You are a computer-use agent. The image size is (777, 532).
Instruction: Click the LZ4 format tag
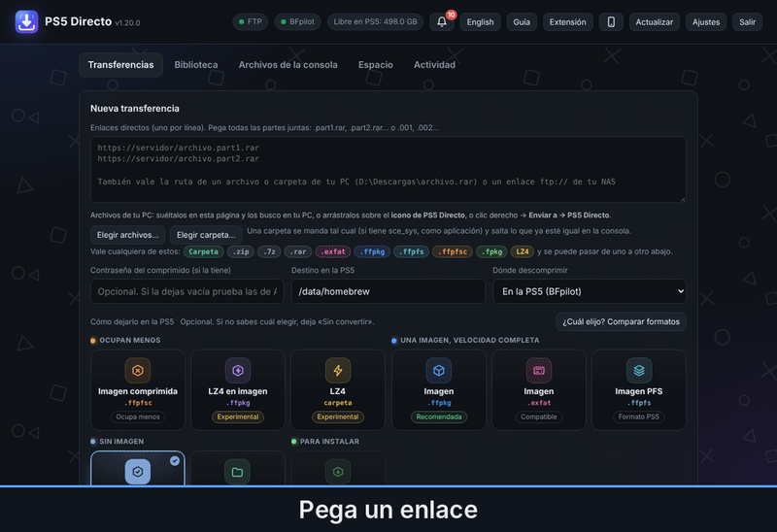pos(523,251)
